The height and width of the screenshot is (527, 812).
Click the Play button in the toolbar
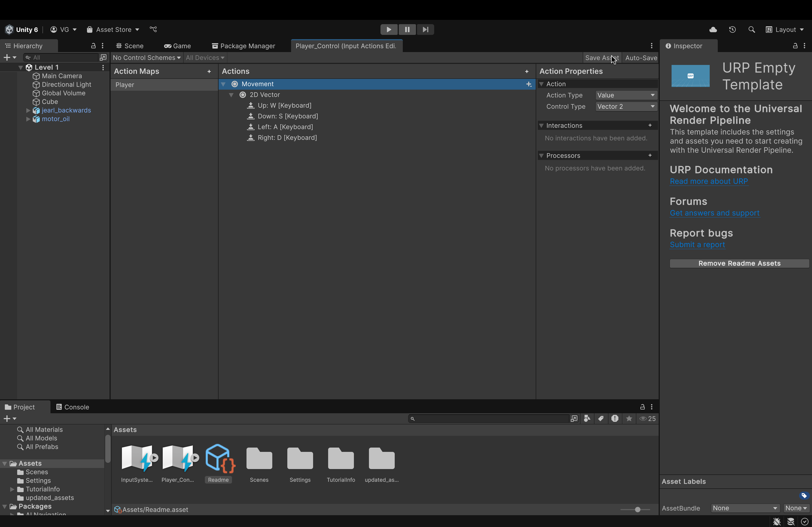(389, 30)
